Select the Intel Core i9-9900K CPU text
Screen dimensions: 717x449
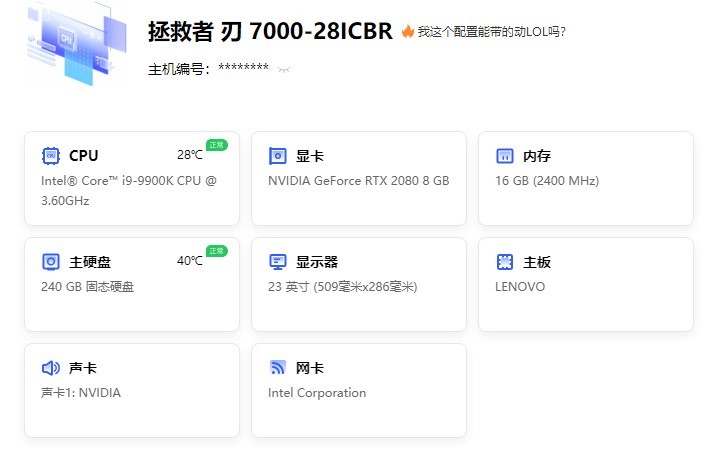pos(129,191)
